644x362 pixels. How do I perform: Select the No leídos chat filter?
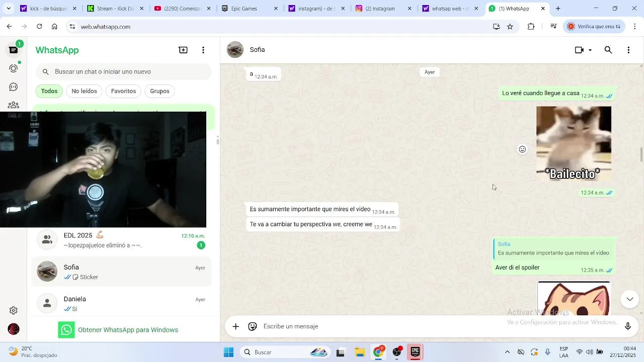pyautogui.click(x=84, y=91)
